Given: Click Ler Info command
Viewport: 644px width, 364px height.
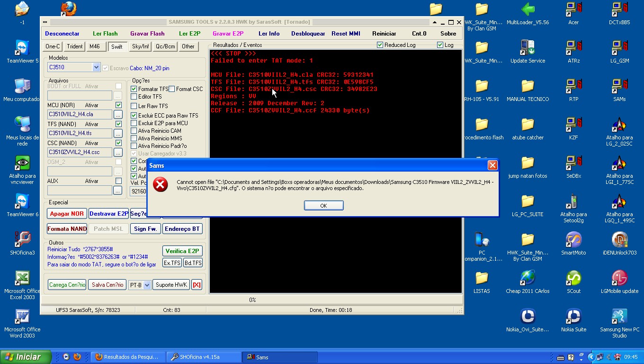Looking at the screenshot, I should [x=269, y=34].
